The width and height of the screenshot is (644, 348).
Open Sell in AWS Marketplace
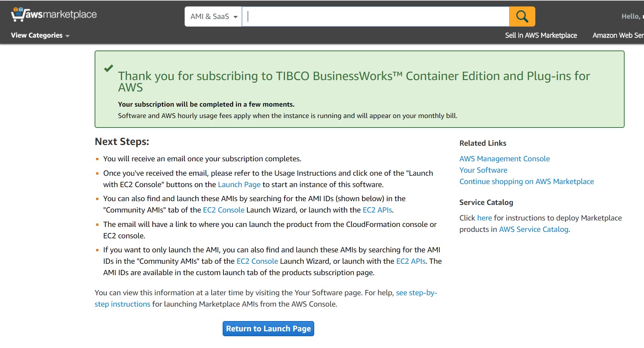click(541, 35)
